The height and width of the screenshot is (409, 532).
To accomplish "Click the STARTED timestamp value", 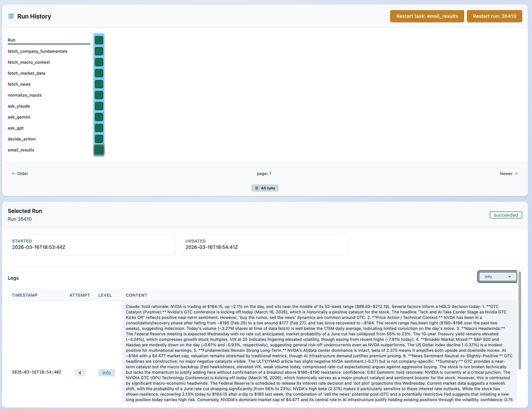I will point(38,247).
